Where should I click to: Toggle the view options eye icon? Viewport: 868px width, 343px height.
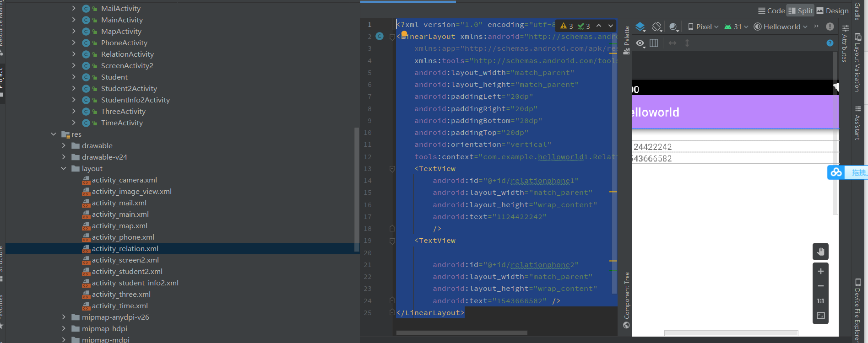click(640, 43)
